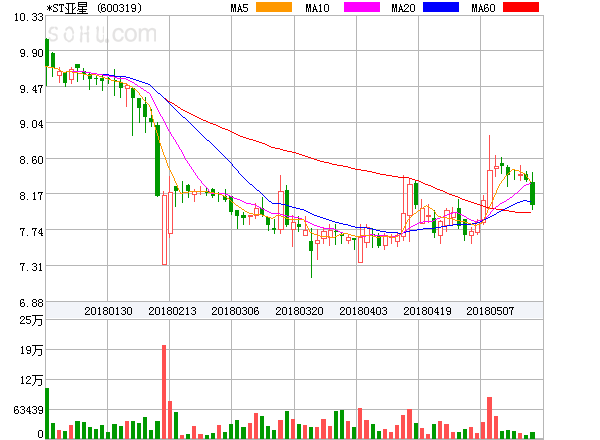Screen dimensions: 600x440
Task: Click the blue MA20 legend swatch
Action: pyautogui.click(x=441, y=7)
